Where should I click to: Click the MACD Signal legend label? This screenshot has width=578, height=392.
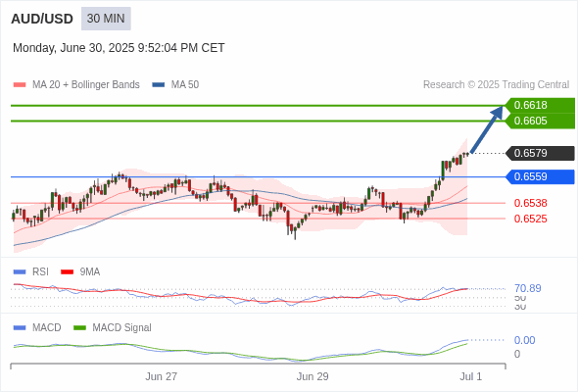122,328
